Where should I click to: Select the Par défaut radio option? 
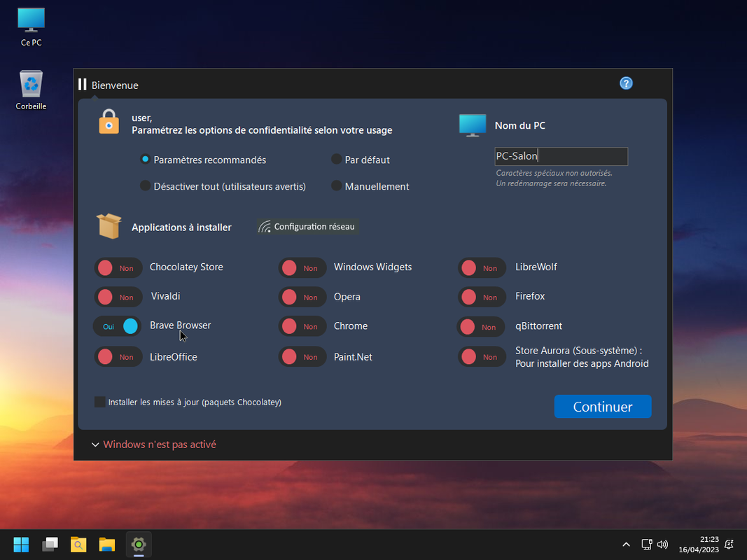[336, 160]
